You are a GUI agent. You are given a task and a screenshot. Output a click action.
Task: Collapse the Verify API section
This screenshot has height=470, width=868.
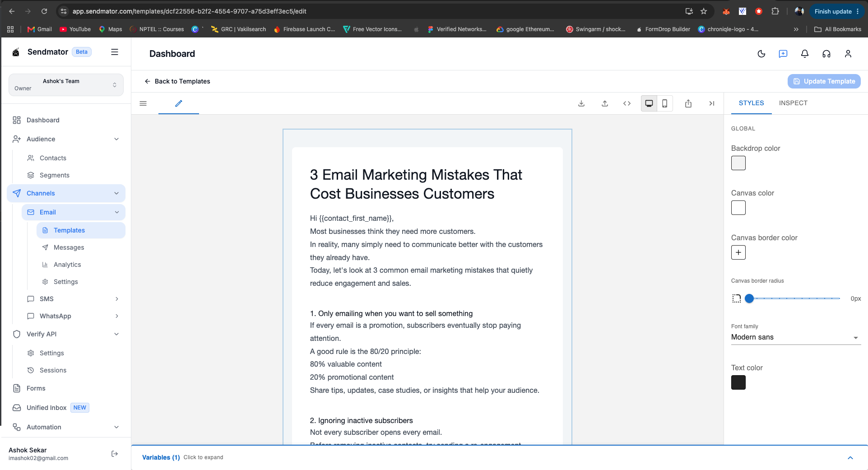pos(116,334)
